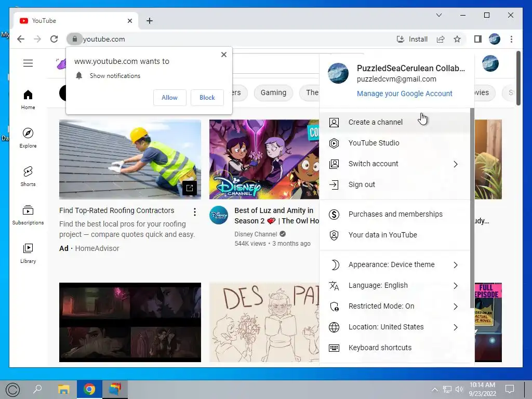532x399 pixels.
Task: Click the HomeAdvisor advertiser name
Action: (x=97, y=248)
